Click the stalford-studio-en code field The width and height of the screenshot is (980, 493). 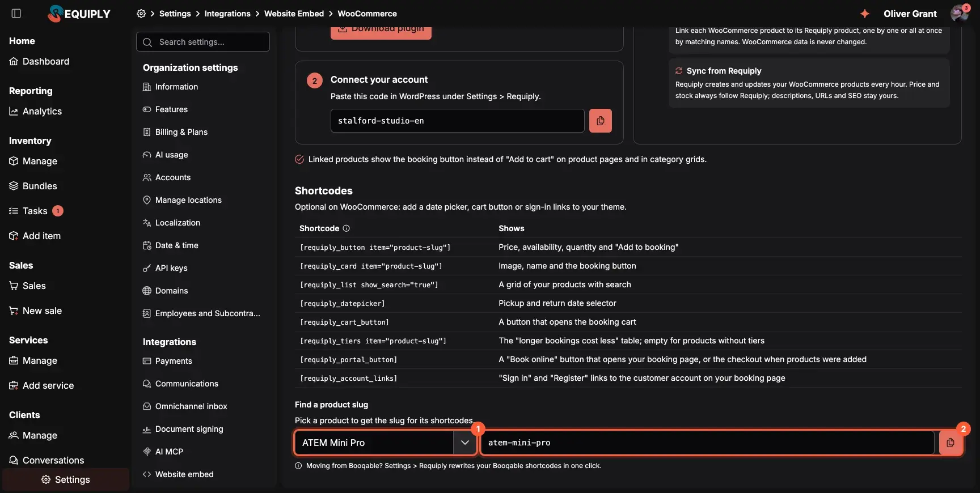click(457, 121)
